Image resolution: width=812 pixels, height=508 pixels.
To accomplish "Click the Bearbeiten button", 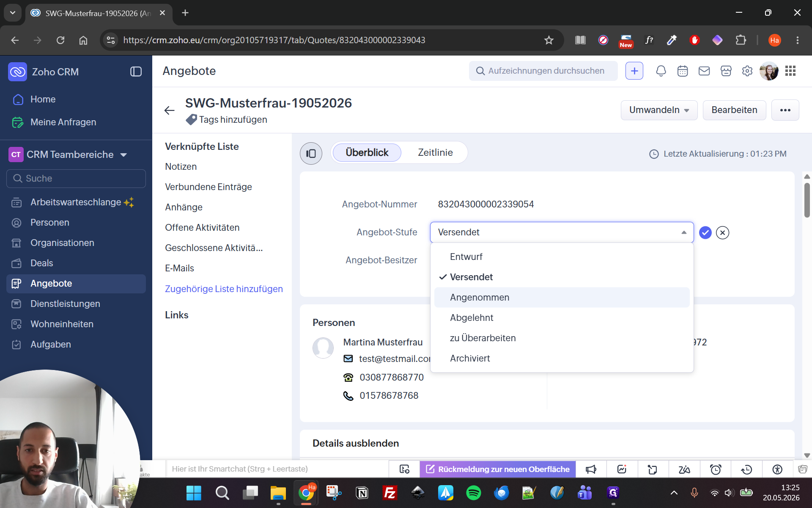I will click(x=734, y=110).
